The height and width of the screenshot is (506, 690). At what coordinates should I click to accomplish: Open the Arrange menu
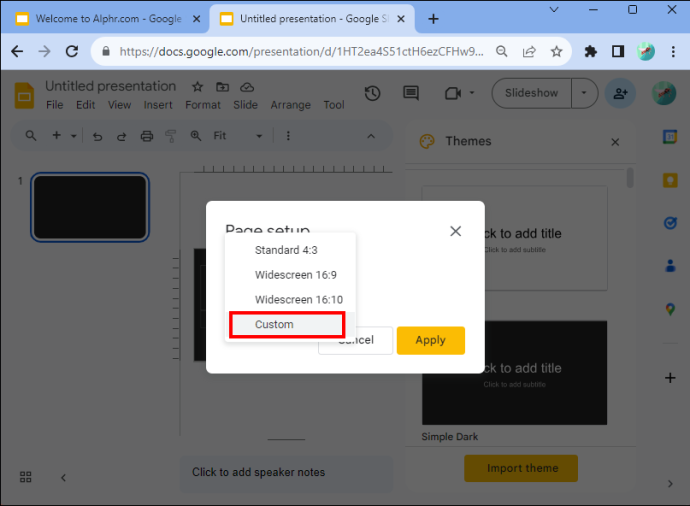tap(290, 105)
